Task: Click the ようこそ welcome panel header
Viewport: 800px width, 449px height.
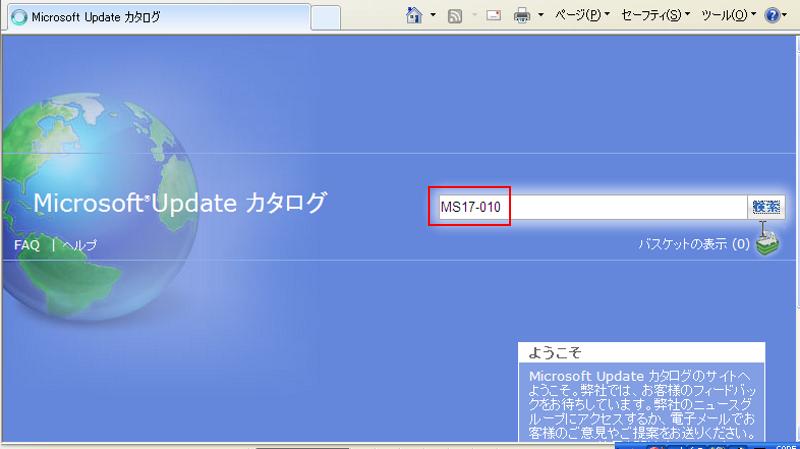Action: point(641,353)
